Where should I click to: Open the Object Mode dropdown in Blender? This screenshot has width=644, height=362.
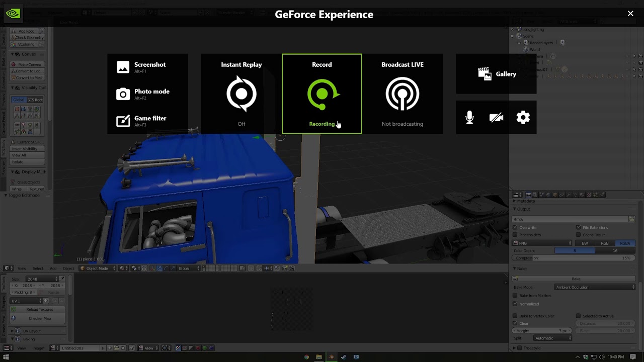click(98, 268)
